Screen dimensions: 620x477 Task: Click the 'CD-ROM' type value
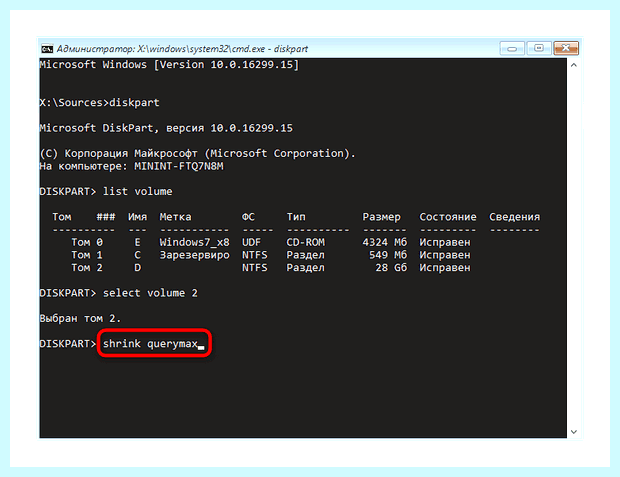(x=306, y=242)
